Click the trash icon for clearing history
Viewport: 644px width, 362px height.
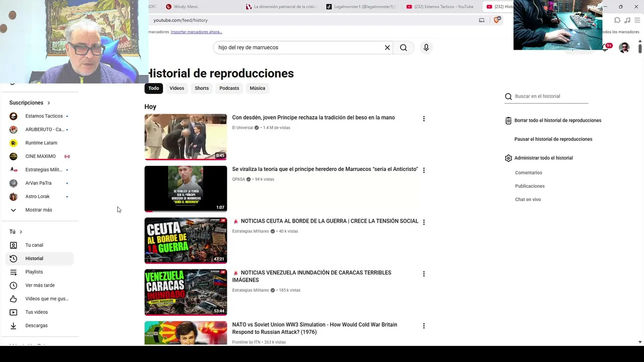pos(508,121)
